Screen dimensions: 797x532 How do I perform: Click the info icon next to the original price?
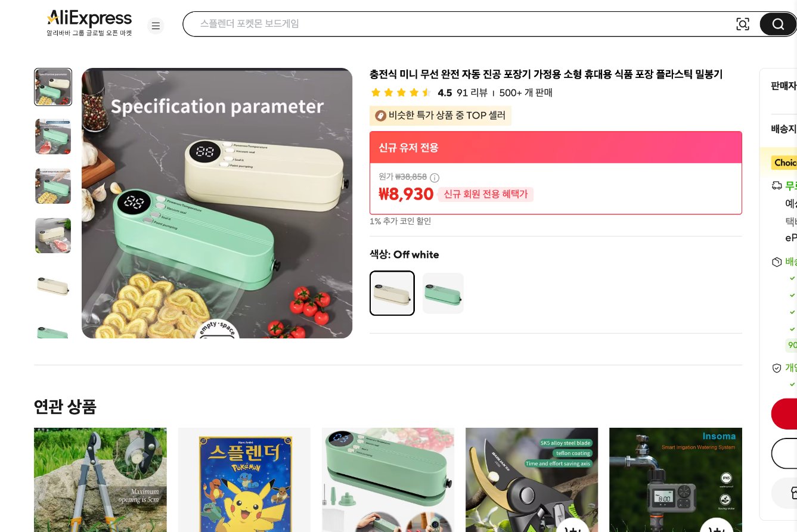[435, 178]
